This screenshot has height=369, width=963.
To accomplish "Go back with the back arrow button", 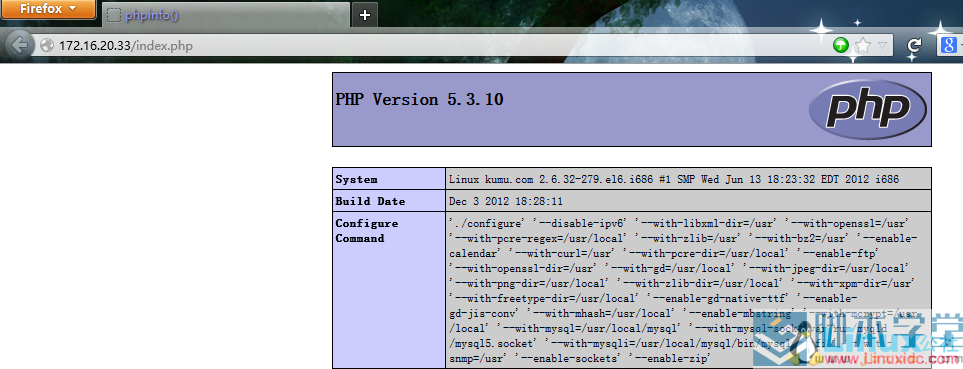I will (18, 45).
